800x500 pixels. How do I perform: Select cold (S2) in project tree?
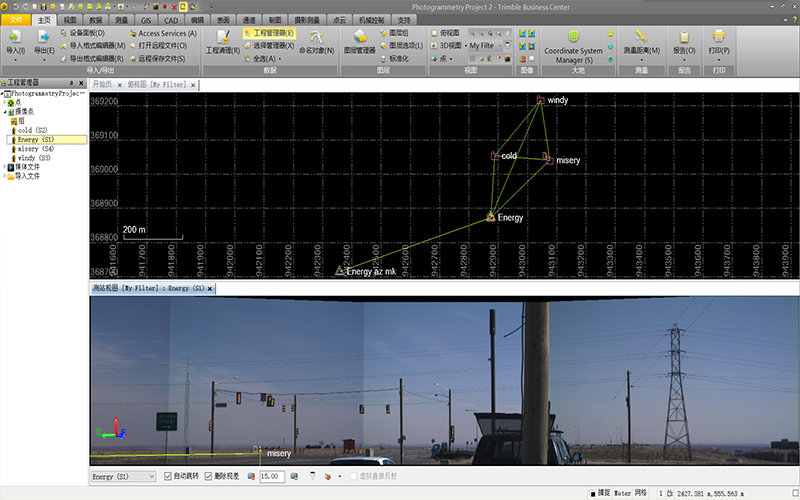[32, 130]
